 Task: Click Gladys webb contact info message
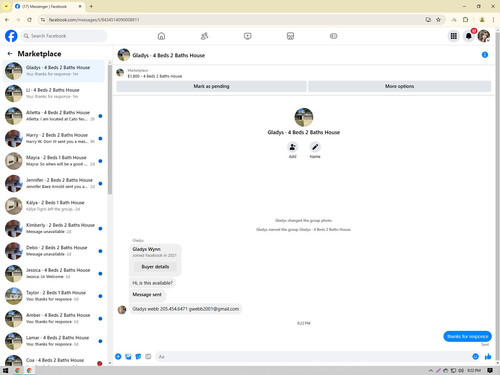pyautogui.click(x=186, y=309)
